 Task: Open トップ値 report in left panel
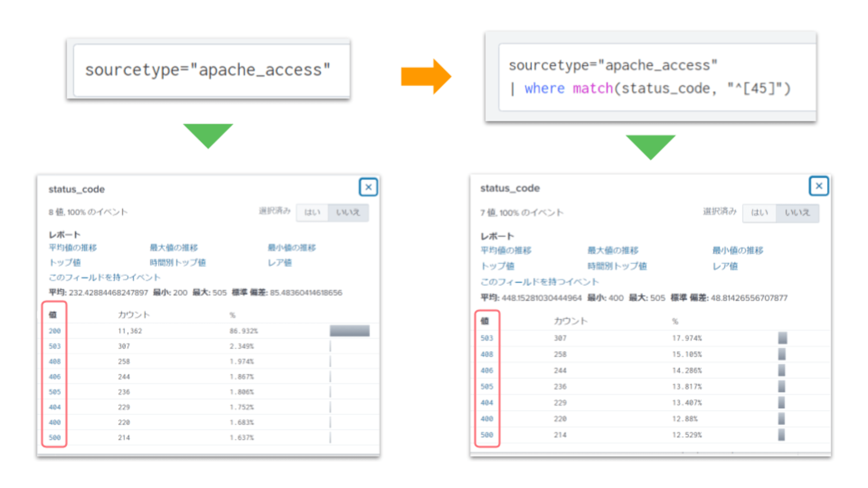coord(64,262)
